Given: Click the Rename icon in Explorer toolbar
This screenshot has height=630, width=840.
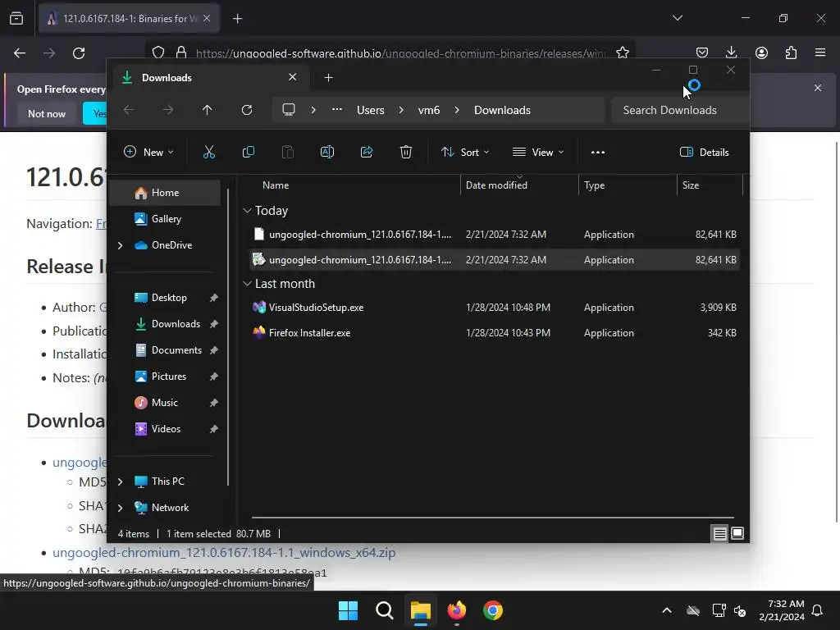Looking at the screenshot, I should (x=327, y=152).
